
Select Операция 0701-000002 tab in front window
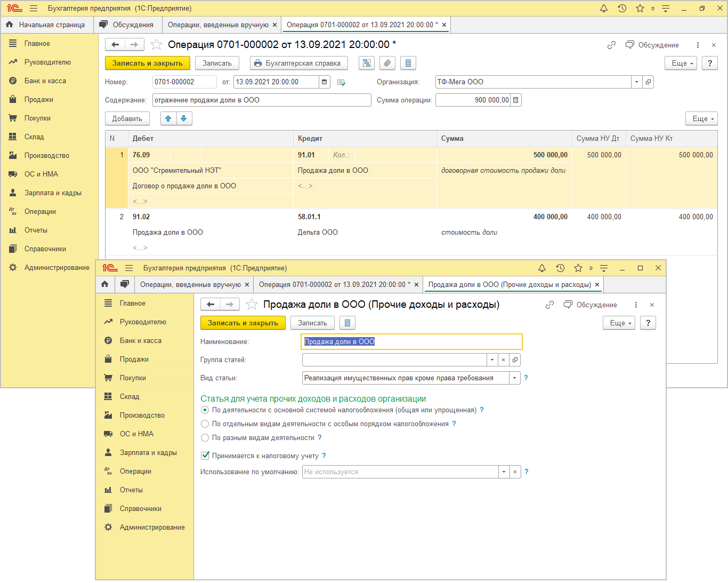coord(335,284)
